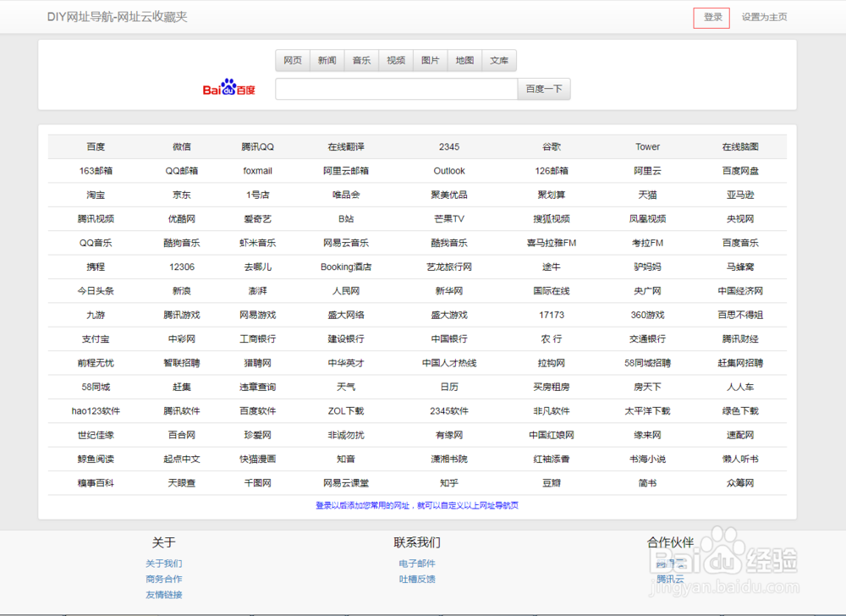Select the 图片 search tab
The image size is (846, 616).
(430, 60)
